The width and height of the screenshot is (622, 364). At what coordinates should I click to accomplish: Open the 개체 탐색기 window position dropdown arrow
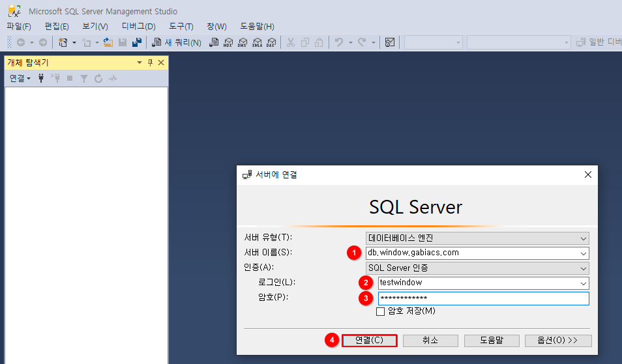click(140, 63)
